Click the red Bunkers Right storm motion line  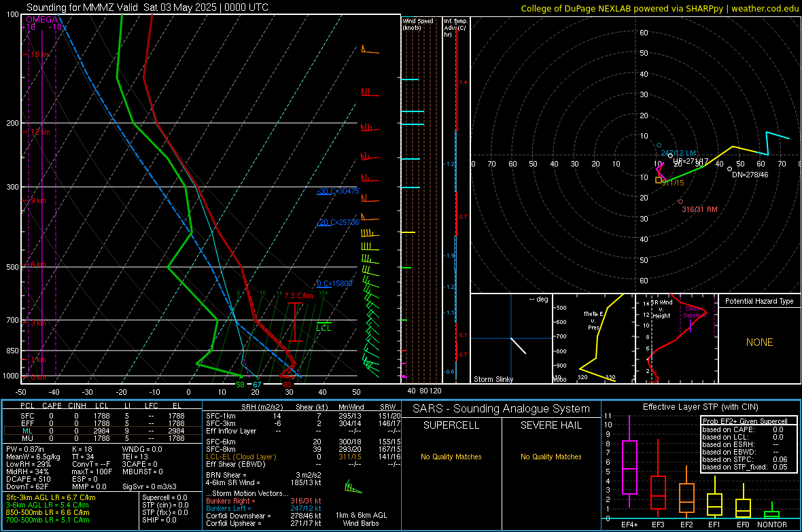tap(264, 501)
